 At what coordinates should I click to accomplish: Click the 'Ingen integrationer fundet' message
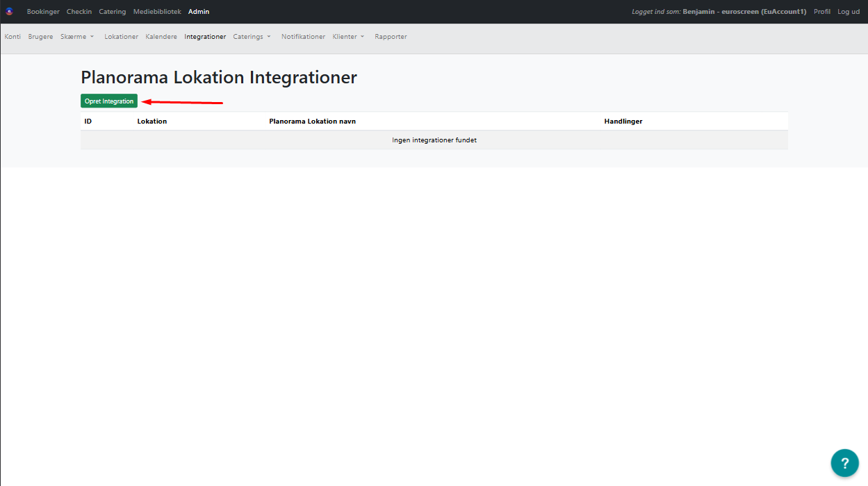click(434, 140)
